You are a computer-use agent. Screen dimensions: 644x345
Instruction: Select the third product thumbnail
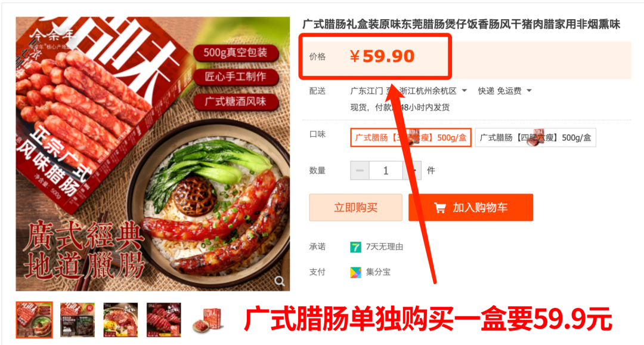click(x=120, y=320)
